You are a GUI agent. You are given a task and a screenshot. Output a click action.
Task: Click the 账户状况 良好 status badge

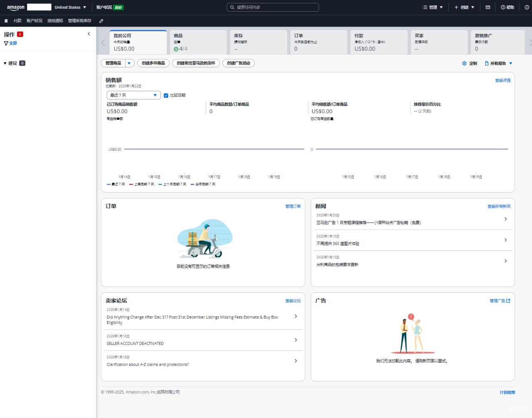[110, 7]
